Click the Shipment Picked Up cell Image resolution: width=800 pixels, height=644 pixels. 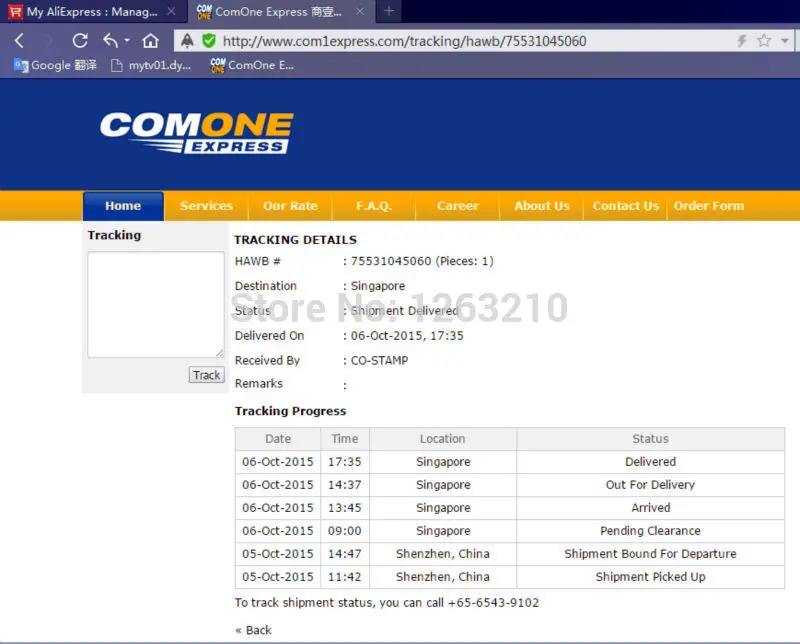pos(651,577)
